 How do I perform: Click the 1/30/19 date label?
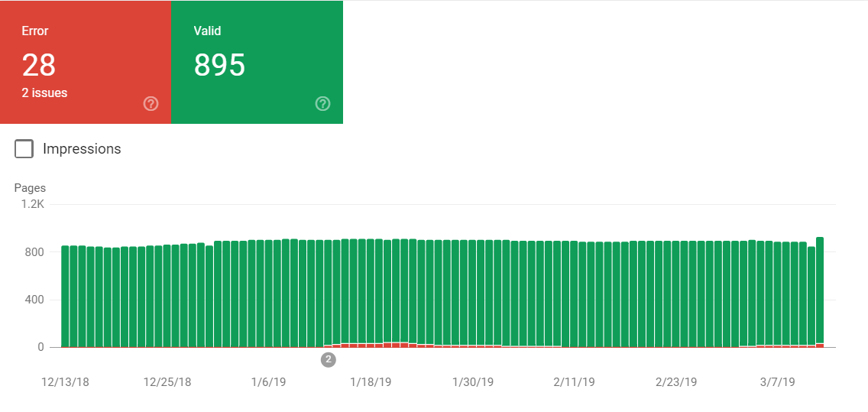click(474, 382)
